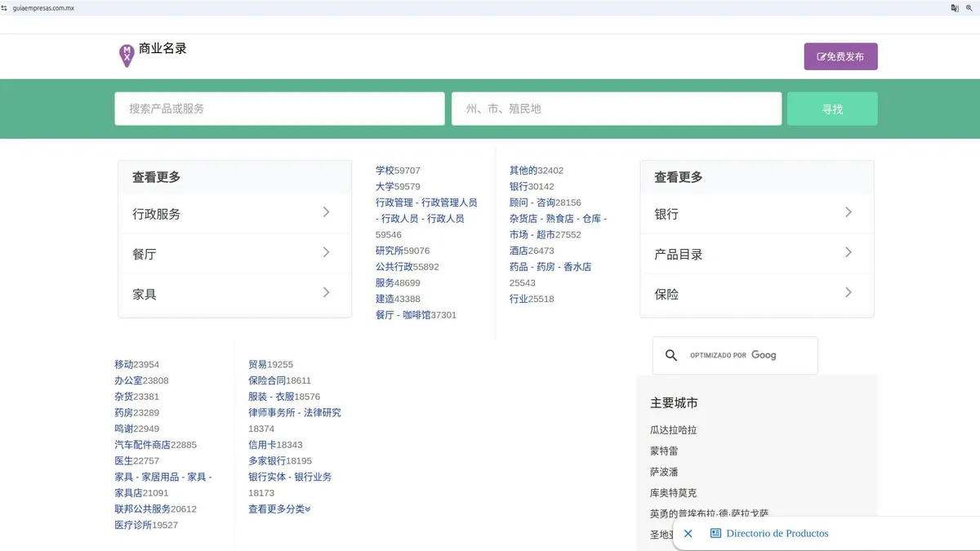This screenshot has width=980, height=551.
Task: Open the 移动 category link
Action: click(x=123, y=364)
